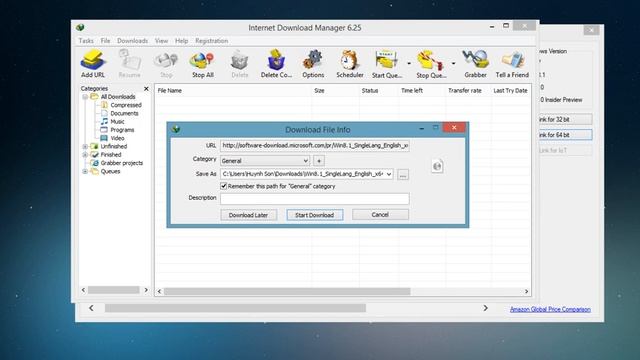Click the download list horizontal scrollbar

287,291
